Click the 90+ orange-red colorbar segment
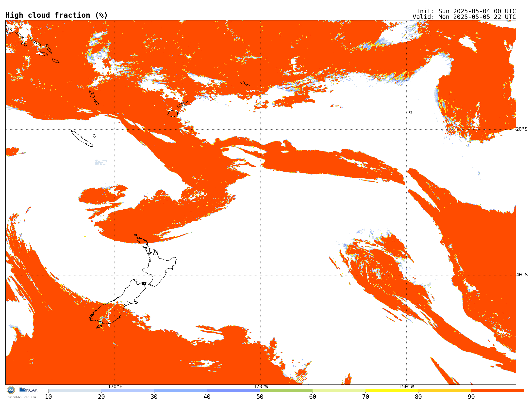 click(x=498, y=391)
